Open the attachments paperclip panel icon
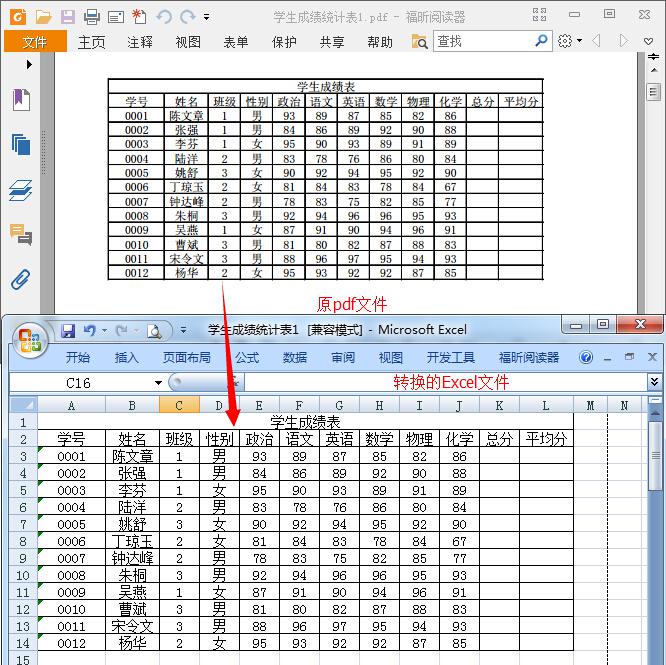 (21, 279)
